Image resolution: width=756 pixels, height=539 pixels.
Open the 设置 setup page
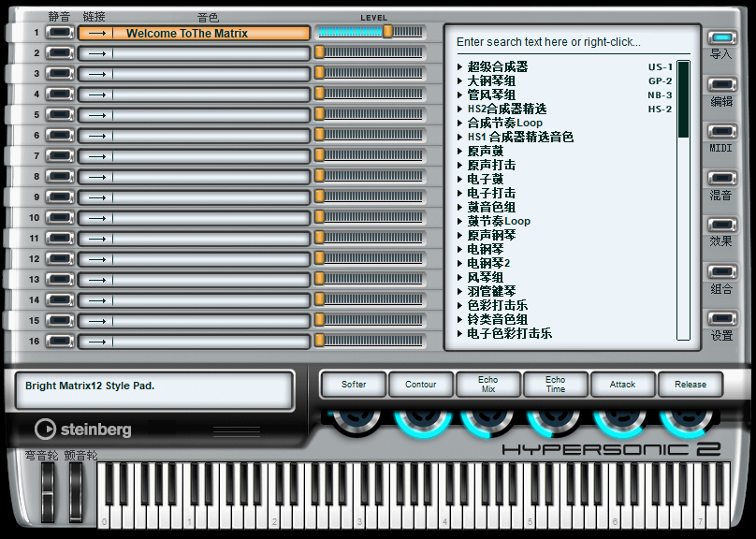[x=721, y=318]
